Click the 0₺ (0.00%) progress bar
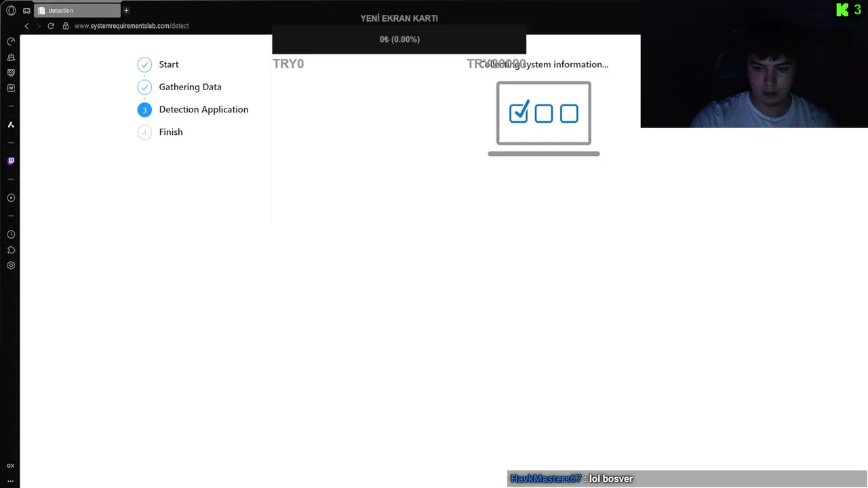868x488 pixels. tap(399, 39)
